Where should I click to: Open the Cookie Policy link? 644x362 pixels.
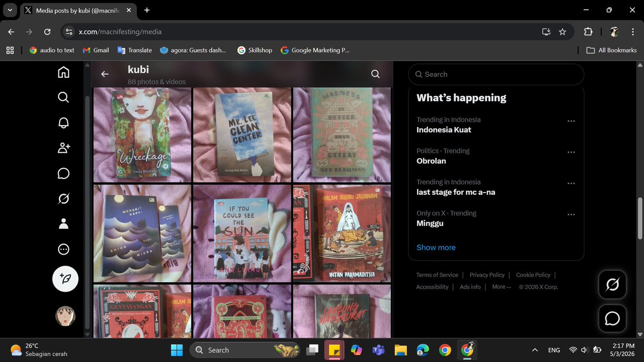pos(533,275)
